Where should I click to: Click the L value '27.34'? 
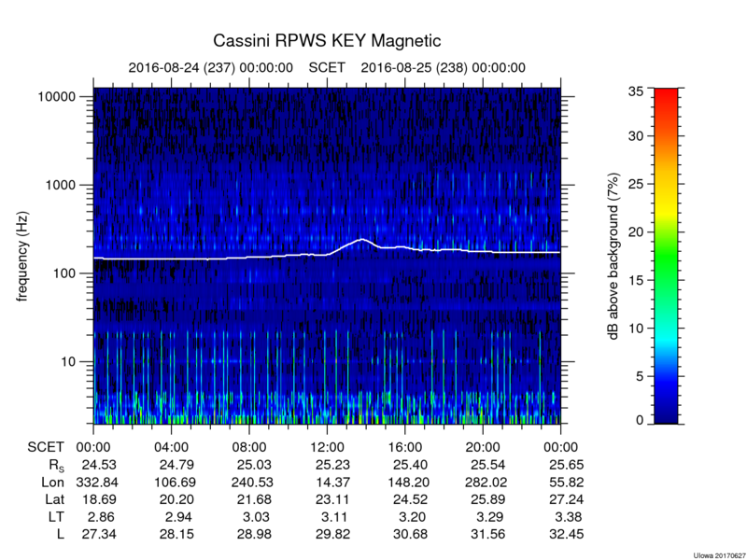pyautogui.click(x=99, y=534)
